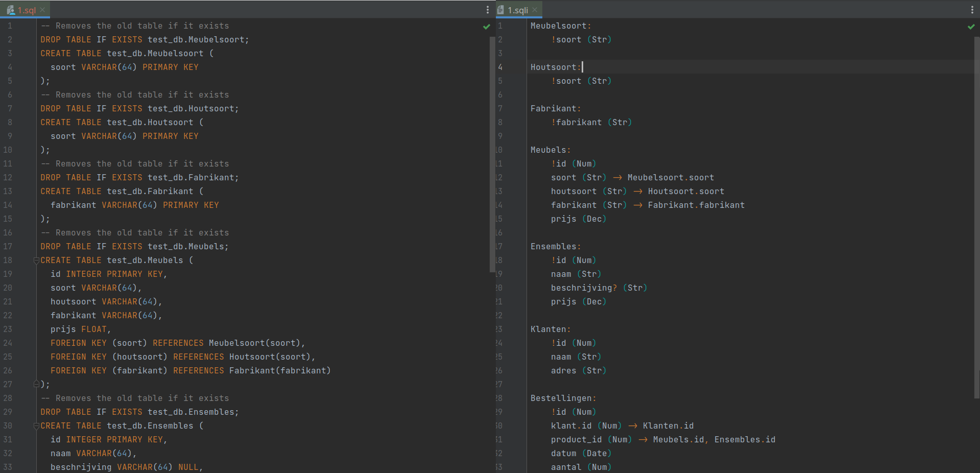Close the 1.sql tab
This screenshot has height=473, width=980.
tap(43, 10)
